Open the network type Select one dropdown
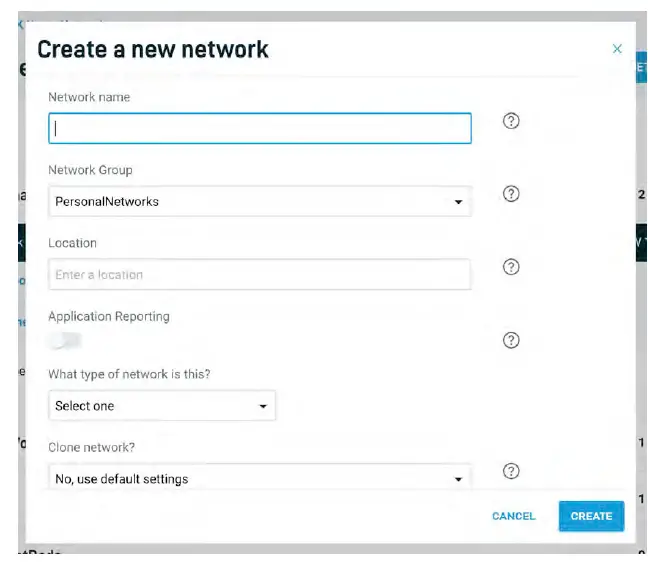 click(x=162, y=406)
